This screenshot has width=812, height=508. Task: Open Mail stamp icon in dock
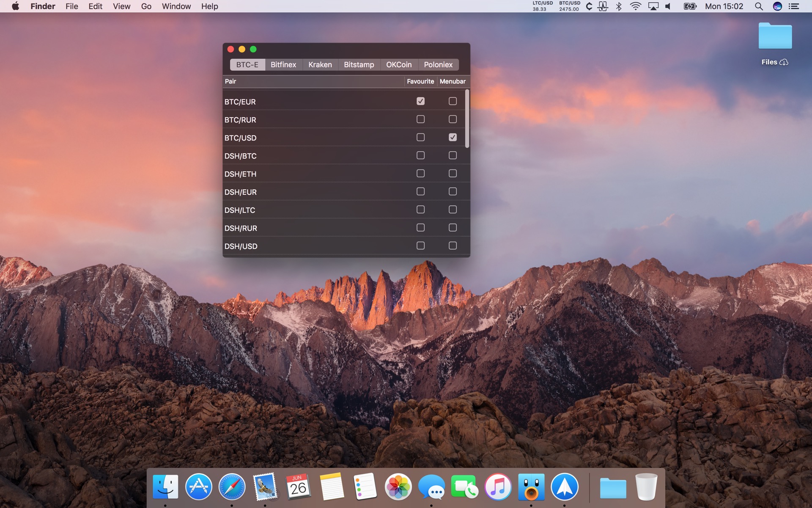point(265,487)
